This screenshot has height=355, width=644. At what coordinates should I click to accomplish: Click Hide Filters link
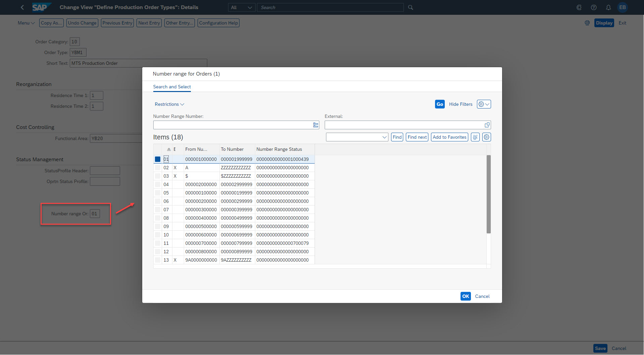click(461, 104)
